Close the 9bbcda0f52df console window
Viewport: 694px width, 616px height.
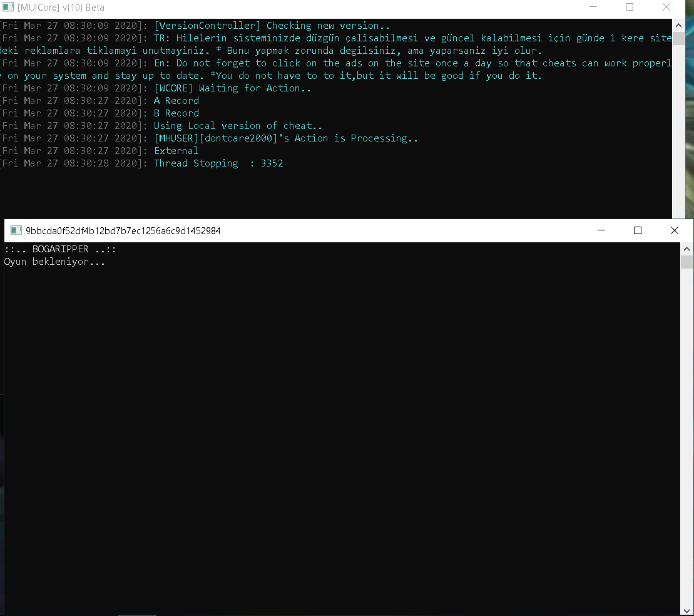click(674, 230)
